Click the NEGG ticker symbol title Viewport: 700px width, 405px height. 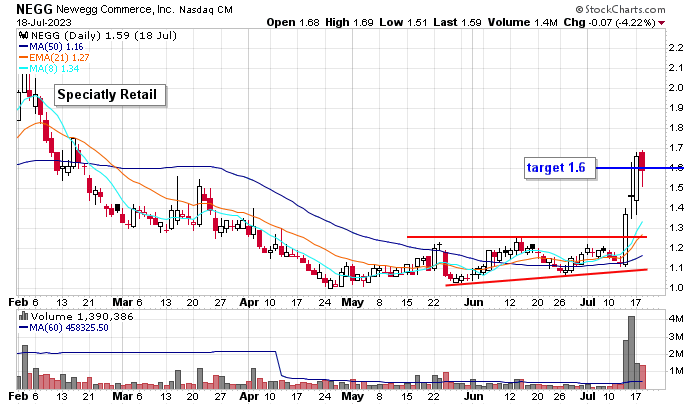pos(34,9)
